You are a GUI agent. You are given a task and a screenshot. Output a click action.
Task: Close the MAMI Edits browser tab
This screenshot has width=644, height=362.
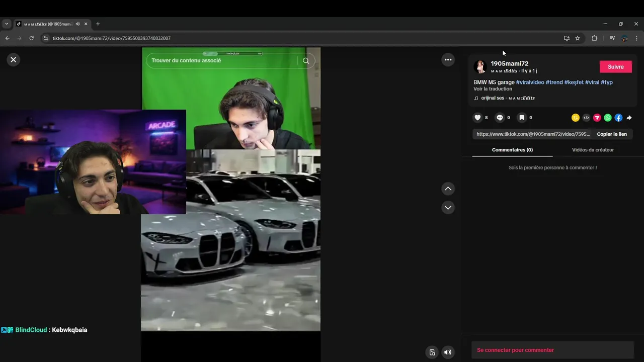(x=86, y=24)
